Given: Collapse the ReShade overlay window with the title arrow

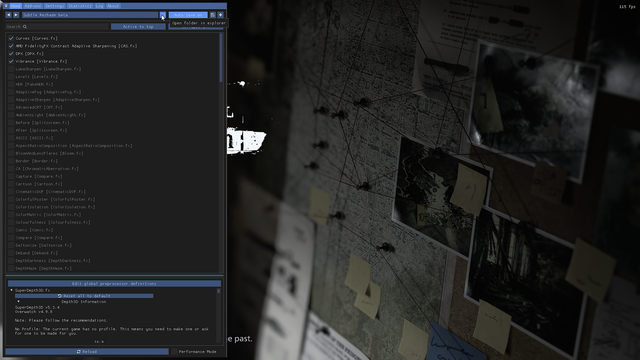Looking at the screenshot, I should [6, 6].
